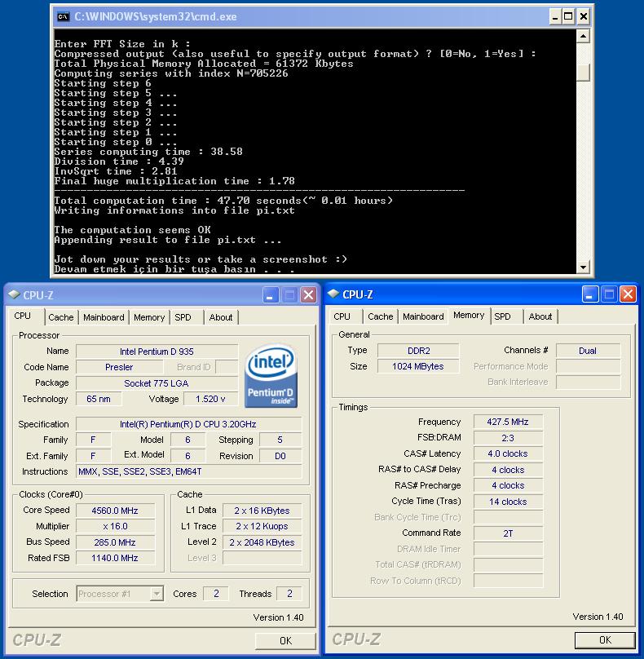Click Specification field Pentium(R) D CPU 3.20GHz
Screen dimensions: 644x659
tap(188, 424)
